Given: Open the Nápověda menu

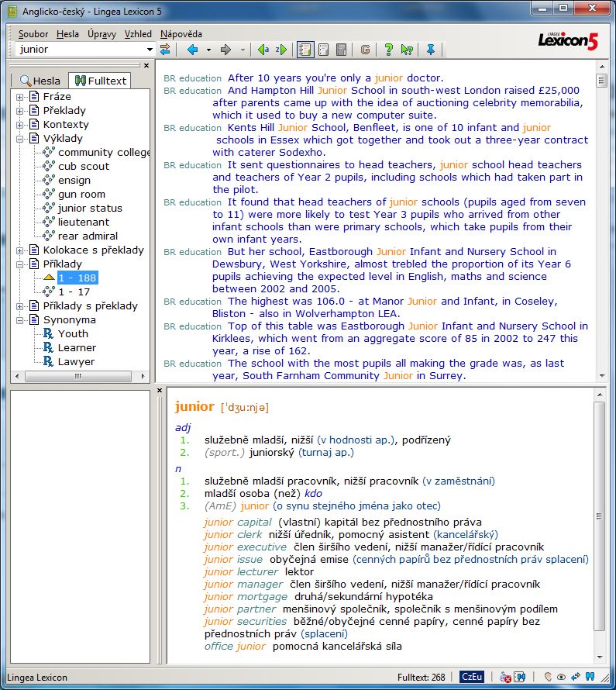Looking at the screenshot, I should (181, 34).
